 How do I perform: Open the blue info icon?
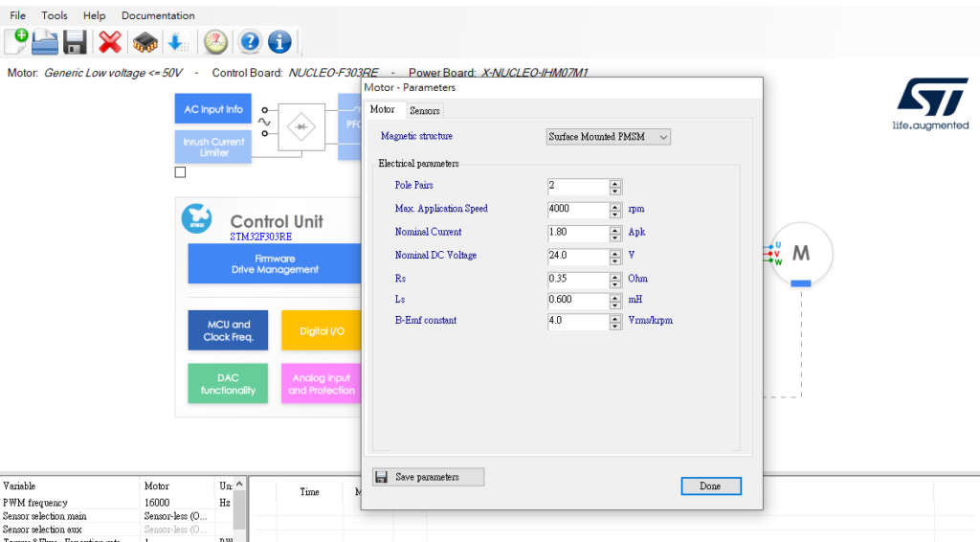tap(279, 42)
